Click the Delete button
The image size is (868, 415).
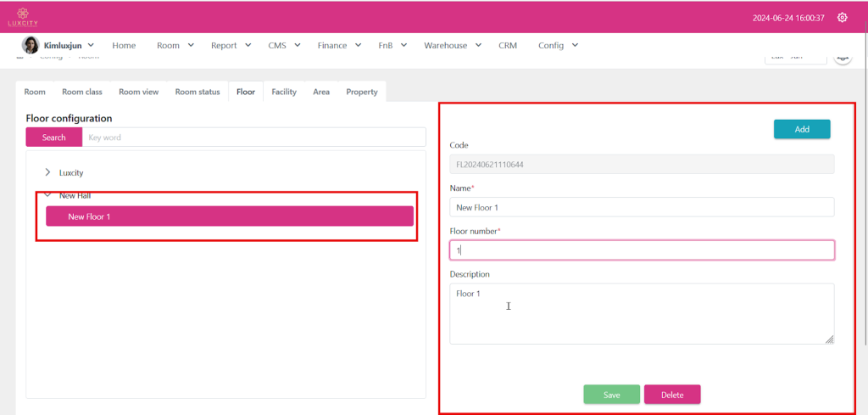[x=672, y=395]
